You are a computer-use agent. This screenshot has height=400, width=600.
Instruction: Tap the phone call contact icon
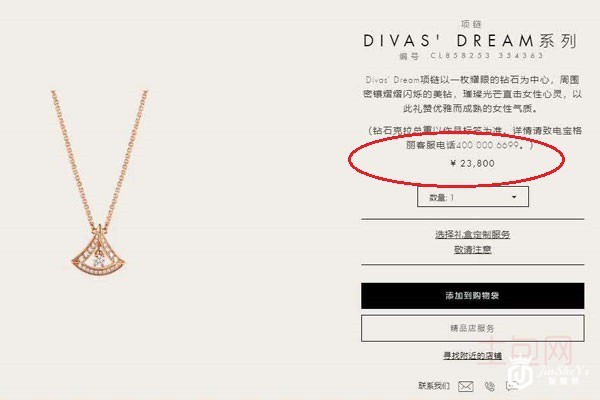(x=489, y=386)
